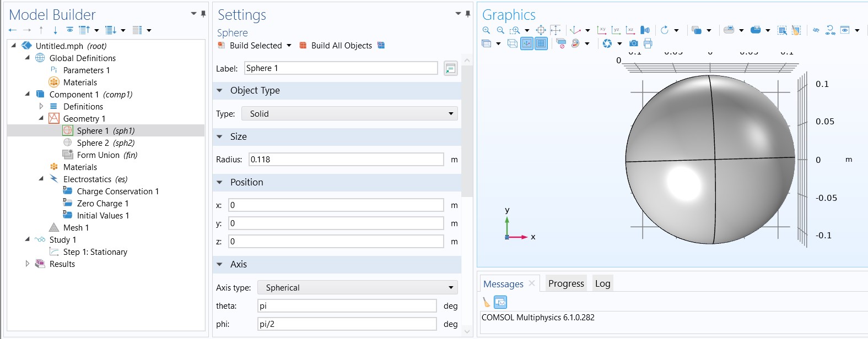
Task: Take a snapshot with the camera icon
Action: click(x=634, y=43)
